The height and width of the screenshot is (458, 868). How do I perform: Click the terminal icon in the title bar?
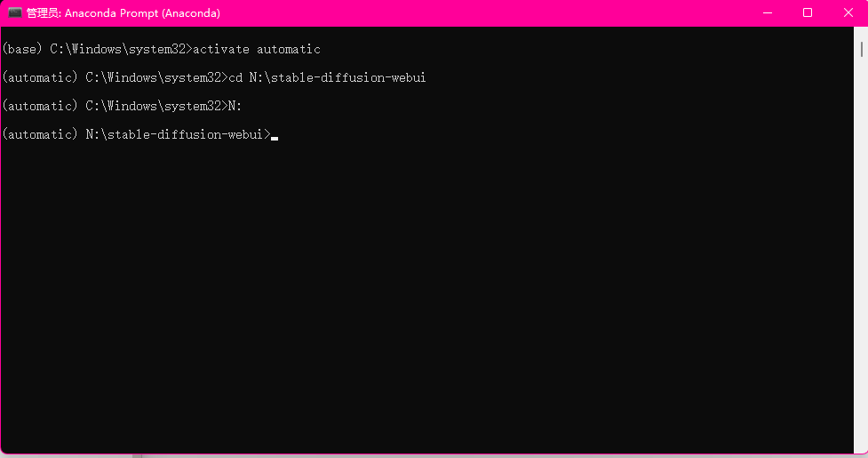[x=15, y=12]
